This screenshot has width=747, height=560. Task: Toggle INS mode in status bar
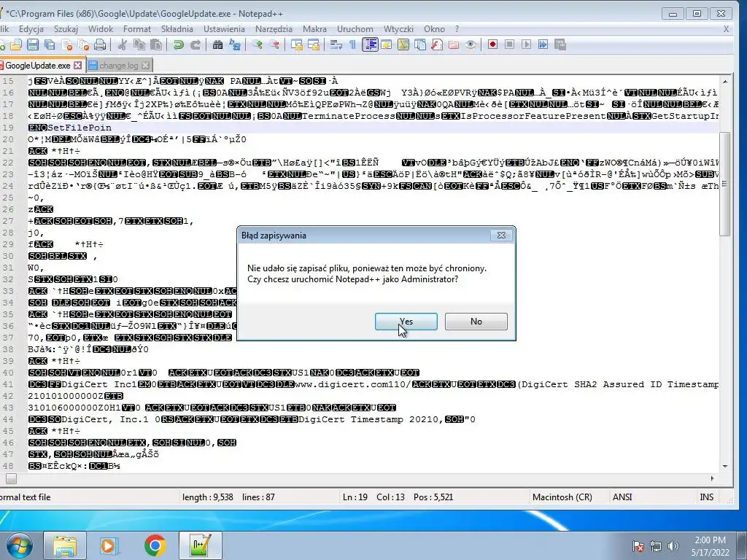tap(706, 497)
